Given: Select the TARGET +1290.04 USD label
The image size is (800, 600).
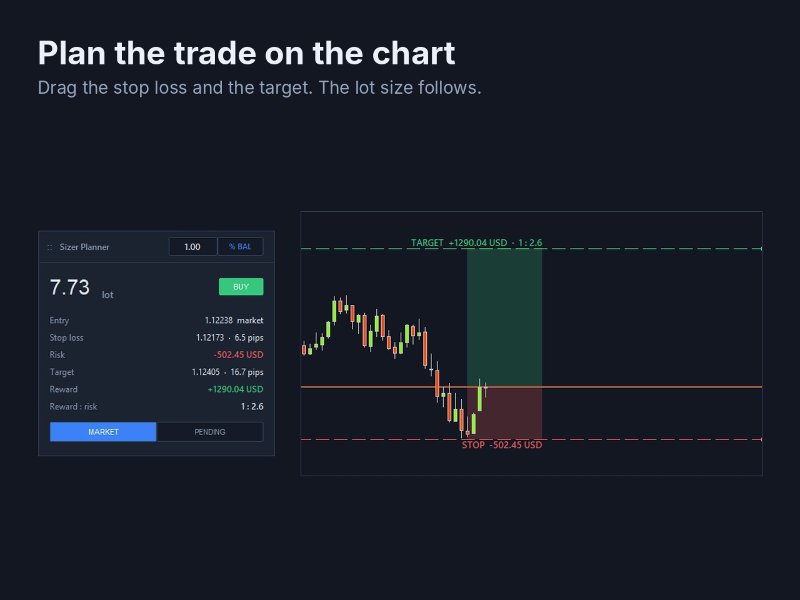Looking at the screenshot, I should (477, 242).
